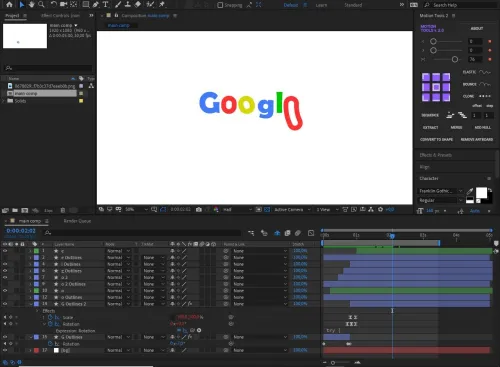Viewport: 500px width, 367px height.
Task: Select the Standard workspace
Action: click(353, 5)
